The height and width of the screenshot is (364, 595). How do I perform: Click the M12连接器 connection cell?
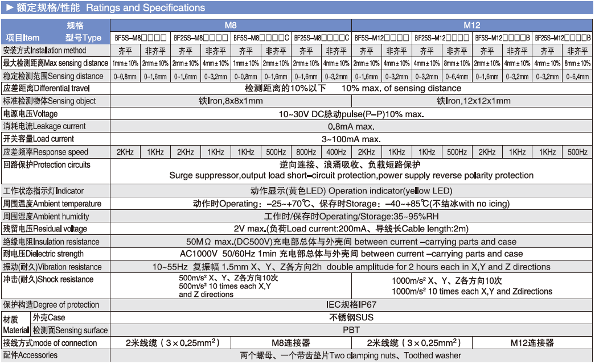point(532,343)
